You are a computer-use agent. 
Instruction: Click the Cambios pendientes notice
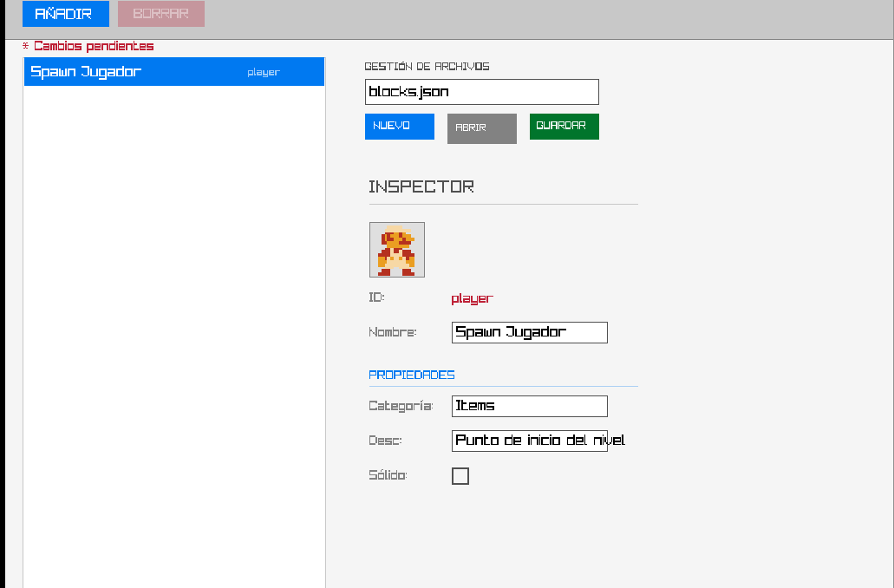(88, 46)
